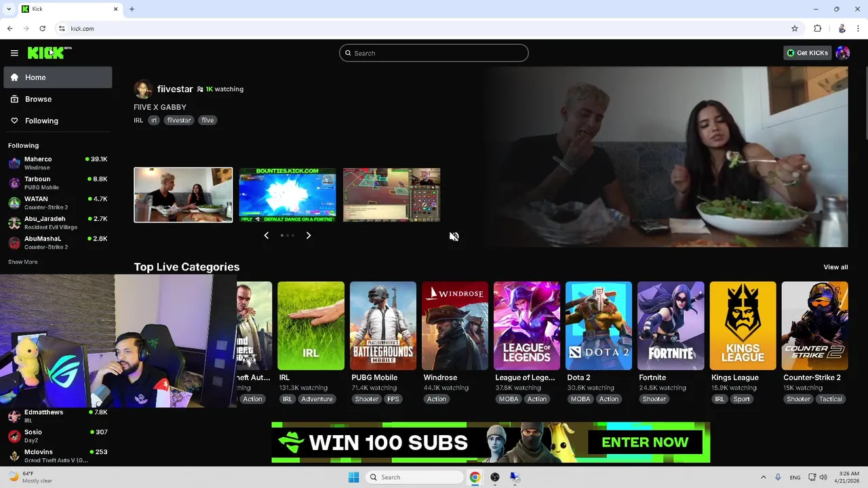The height and width of the screenshot is (488, 868).
Task: Click the featured stream video player
Action: pos(665,157)
